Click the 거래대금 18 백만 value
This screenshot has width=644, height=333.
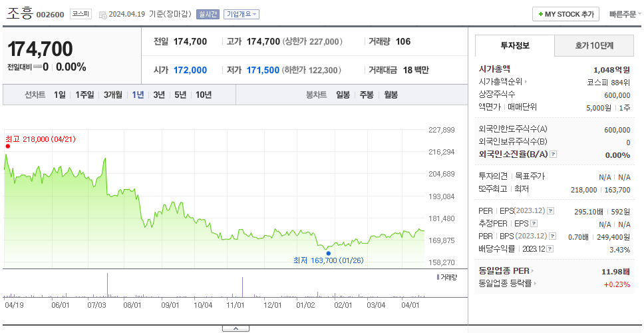pos(416,71)
